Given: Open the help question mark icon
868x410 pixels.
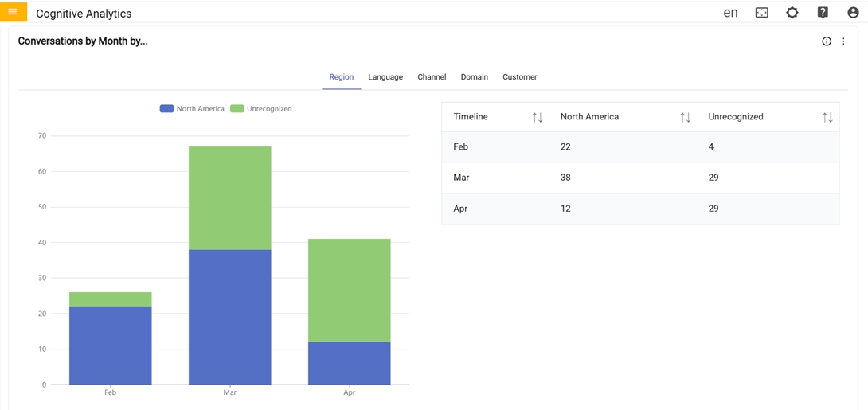Looking at the screenshot, I should [x=823, y=13].
